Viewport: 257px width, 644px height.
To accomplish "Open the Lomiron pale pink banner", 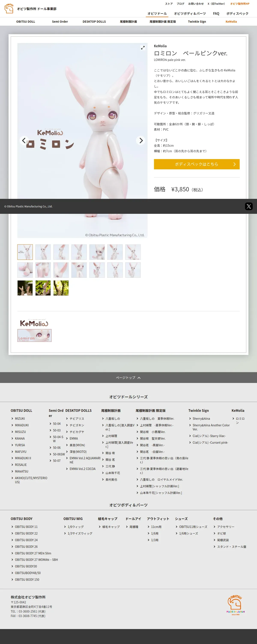I will [x=34, y=335].
